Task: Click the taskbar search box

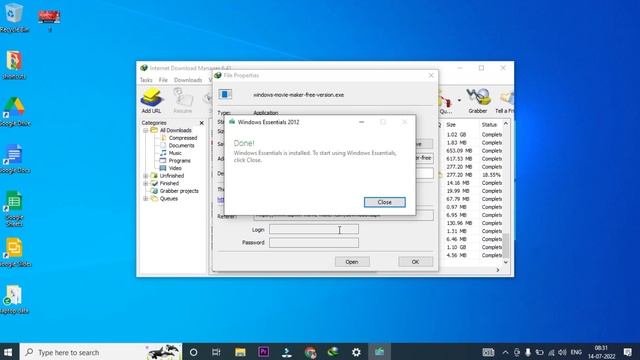Action: pos(100,352)
